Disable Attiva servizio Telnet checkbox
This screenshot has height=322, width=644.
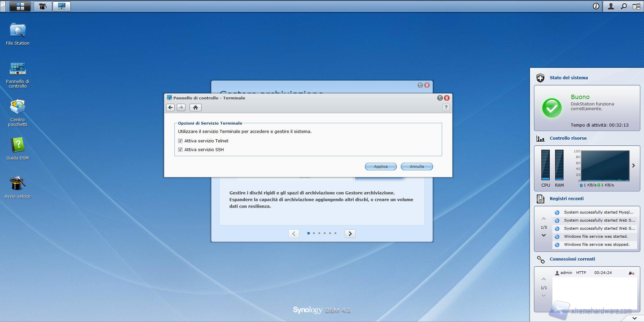(x=180, y=141)
